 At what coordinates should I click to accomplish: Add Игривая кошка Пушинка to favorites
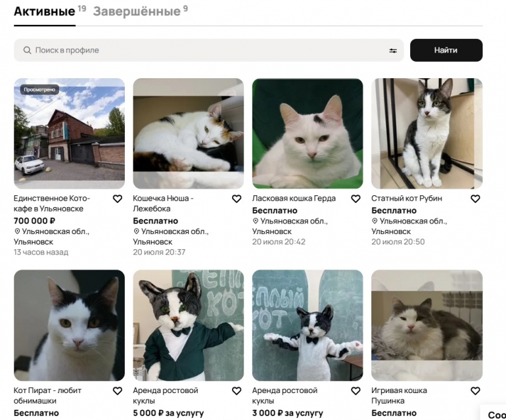(x=475, y=391)
